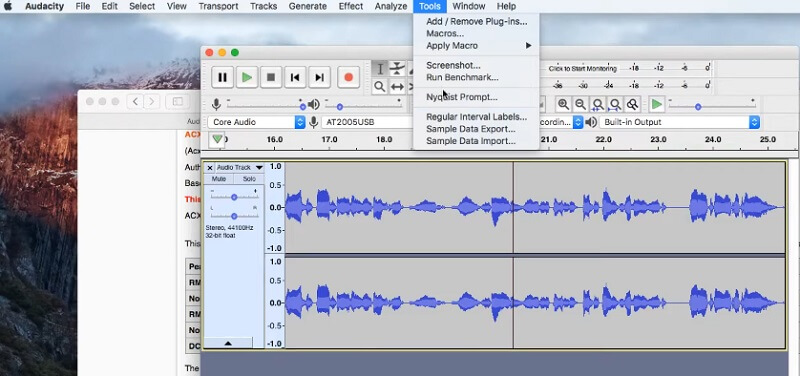Click to Start Monitoring on recording meter
The height and width of the screenshot is (376, 800).
(583, 68)
